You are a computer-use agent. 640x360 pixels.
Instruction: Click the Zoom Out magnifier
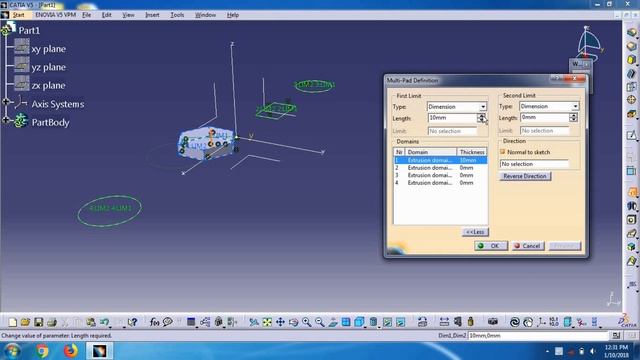click(x=320, y=322)
